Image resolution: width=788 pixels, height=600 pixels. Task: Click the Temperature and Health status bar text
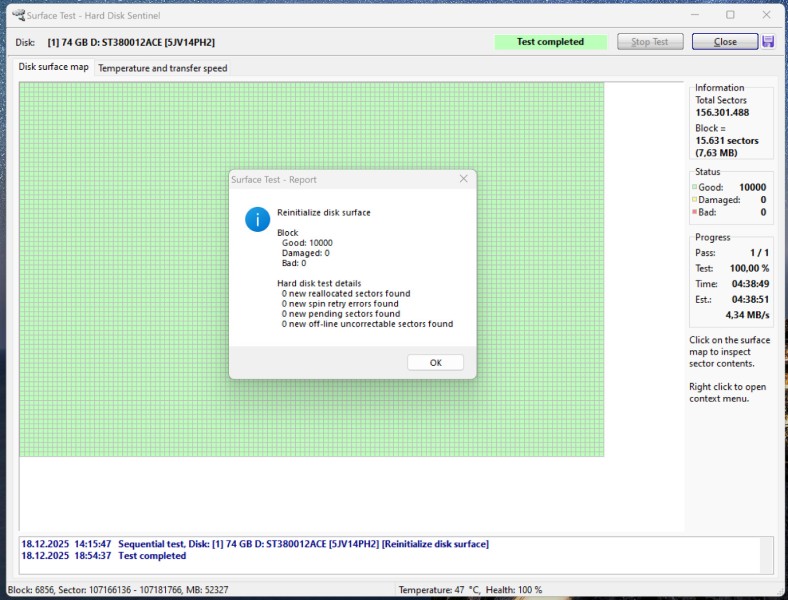coord(470,590)
